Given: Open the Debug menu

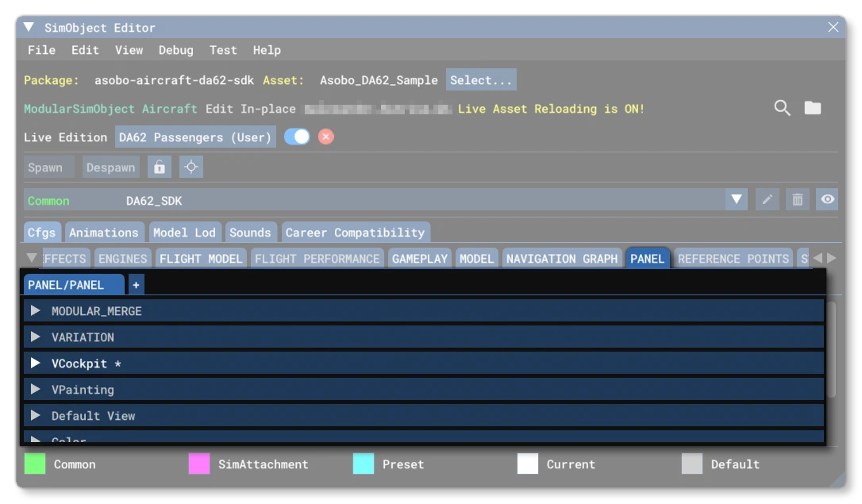Looking at the screenshot, I should coord(176,50).
